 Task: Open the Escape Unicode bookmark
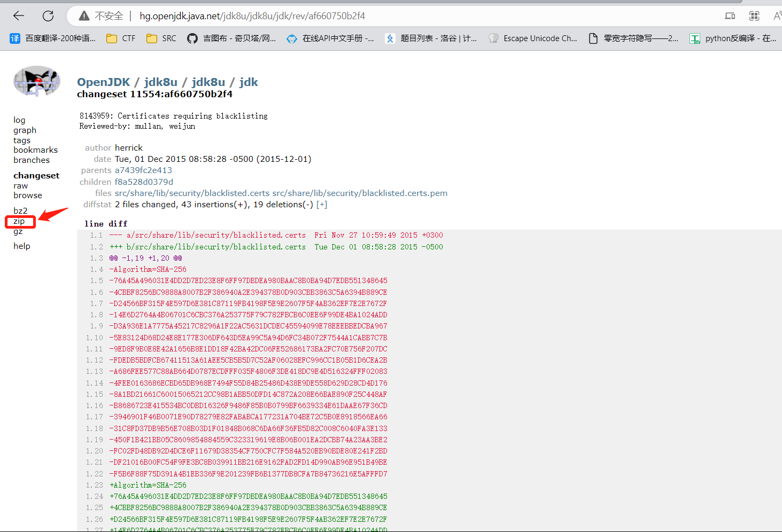tap(533, 38)
